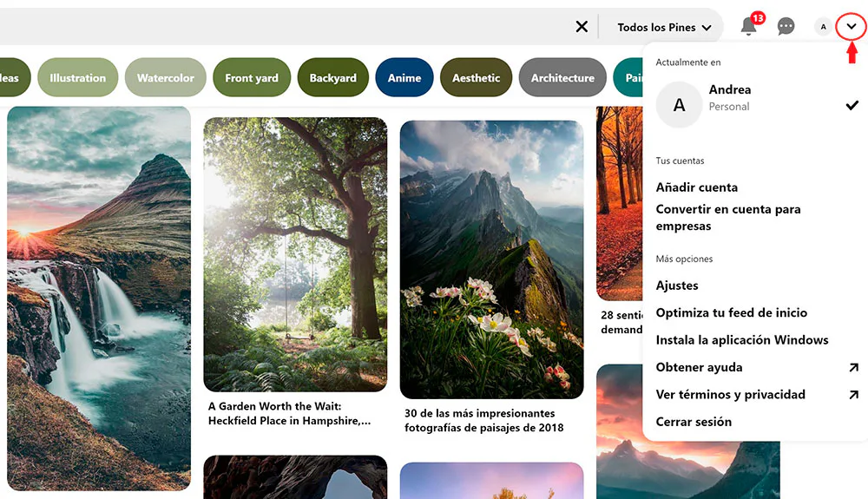This screenshot has height=499, width=868.
Task: Open Ajustes from the menu
Action: [677, 286]
